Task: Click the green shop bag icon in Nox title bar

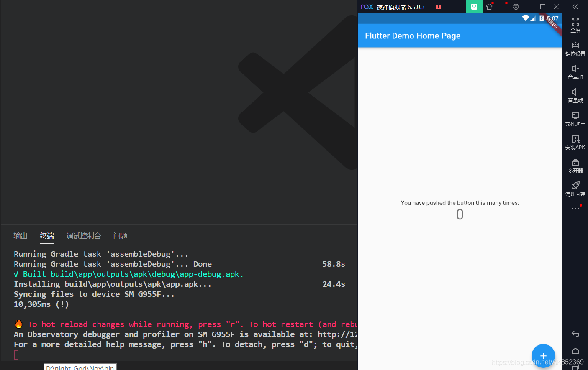Action: click(474, 7)
